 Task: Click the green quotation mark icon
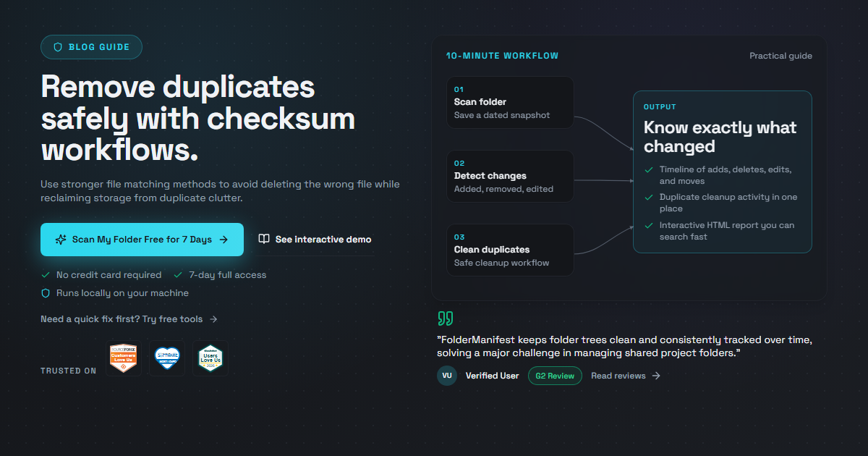tap(446, 318)
